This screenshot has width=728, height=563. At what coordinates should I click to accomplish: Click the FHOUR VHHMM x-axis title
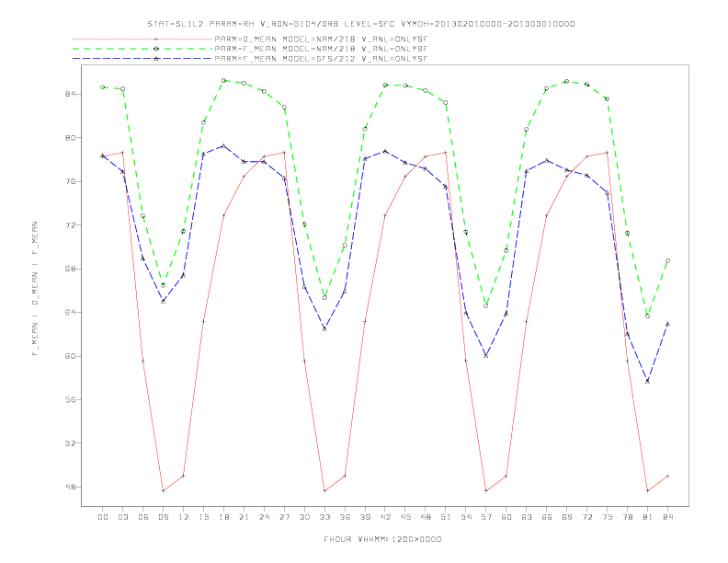382,539
